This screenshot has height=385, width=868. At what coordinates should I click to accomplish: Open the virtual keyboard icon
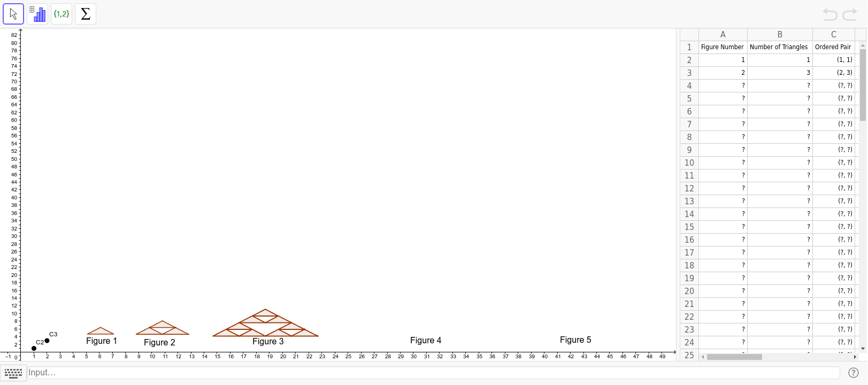(x=13, y=373)
